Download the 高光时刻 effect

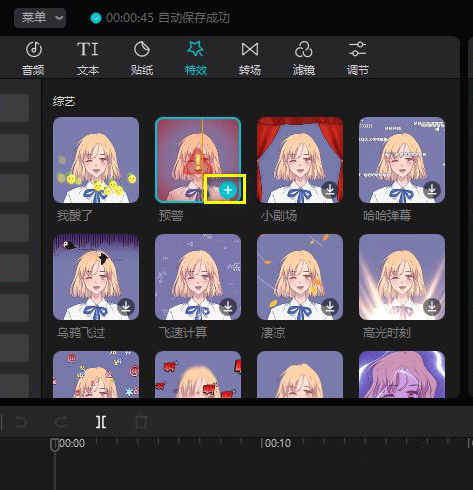pos(432,307)
